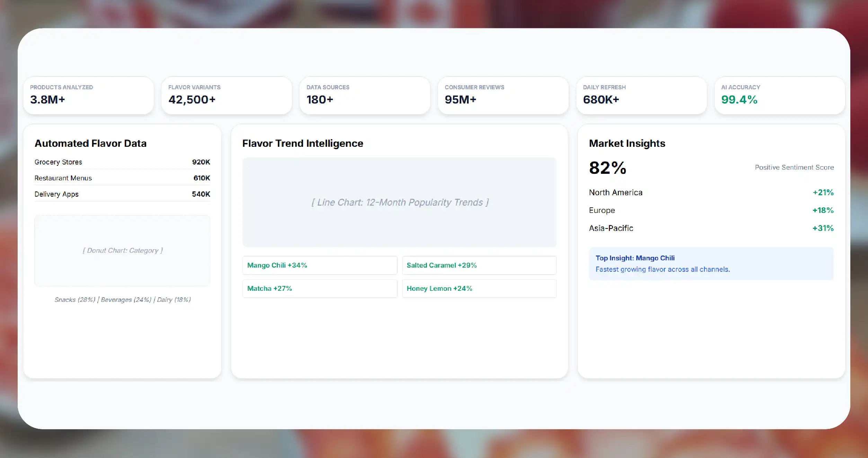Click the 'AI Accuracy' card label
Viewport: 868px width, 458px height.
point(741,87)
